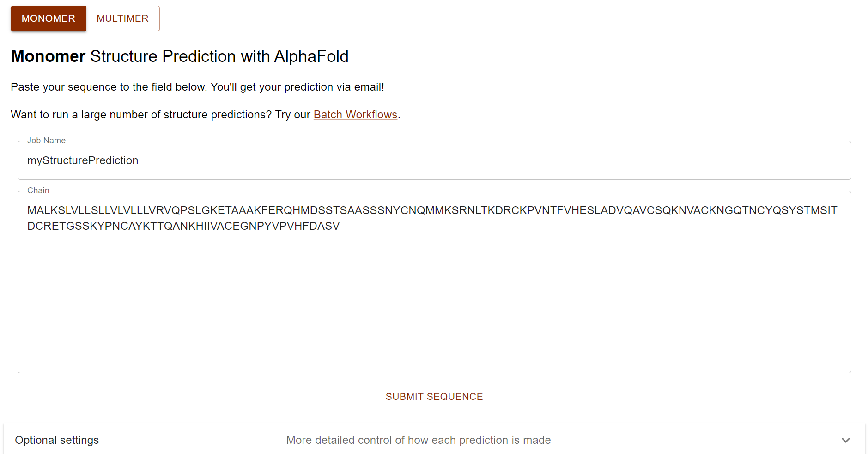Click the 'Chain' field label
The width and height of the screenshot is (868, 454).
[x=38, y=190]
